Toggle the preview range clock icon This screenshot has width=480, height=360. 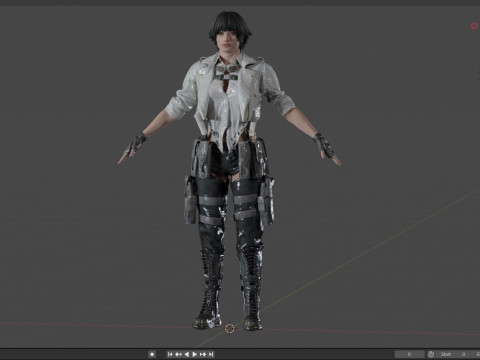point(431,354)
